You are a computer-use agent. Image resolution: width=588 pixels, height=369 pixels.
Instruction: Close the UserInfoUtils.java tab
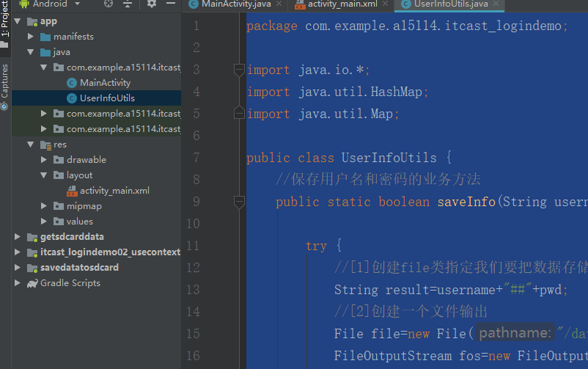coord(496,4)
